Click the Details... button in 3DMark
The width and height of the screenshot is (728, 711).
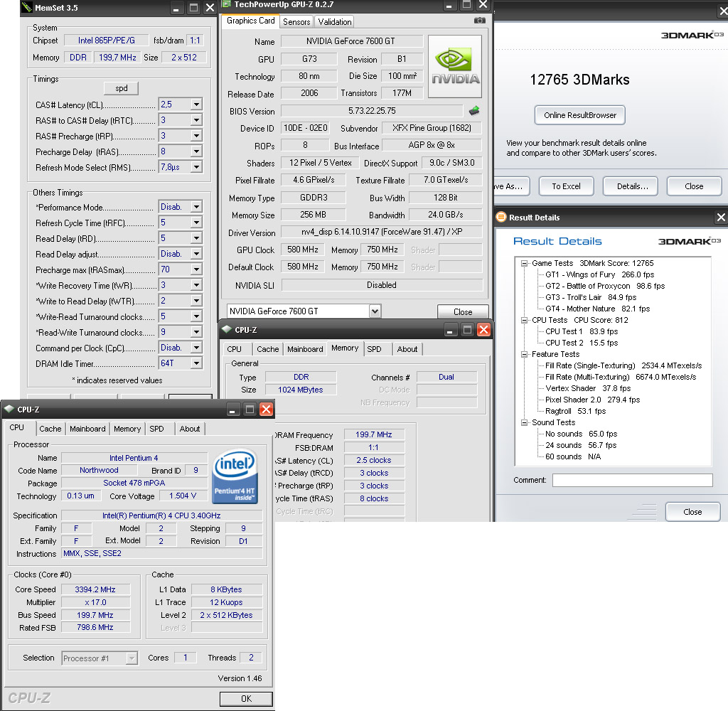(631, 186)
